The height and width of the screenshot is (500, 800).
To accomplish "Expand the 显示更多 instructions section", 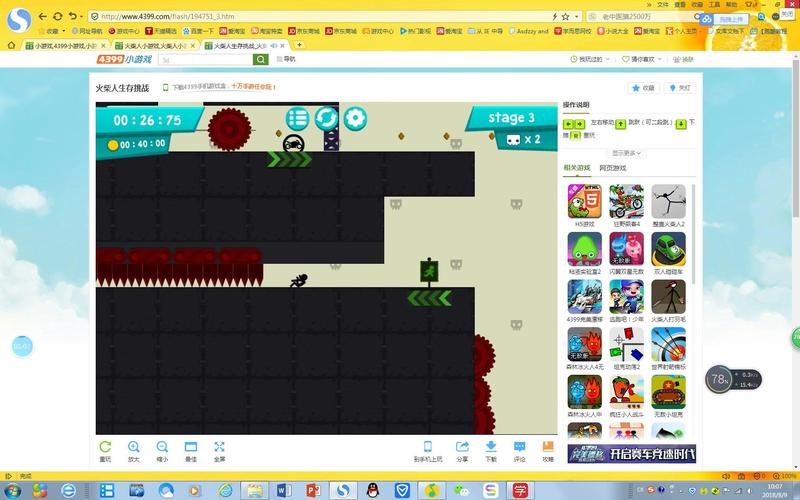I will pos(627,153).
